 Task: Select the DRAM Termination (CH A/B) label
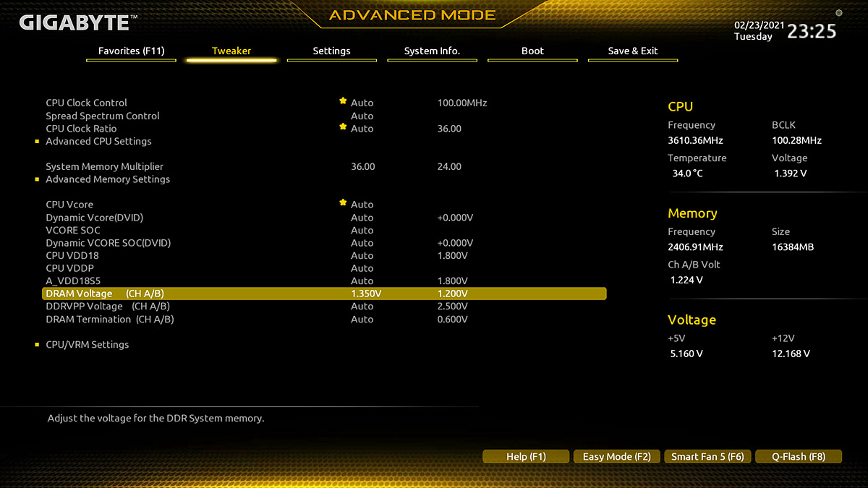[110, 320]
